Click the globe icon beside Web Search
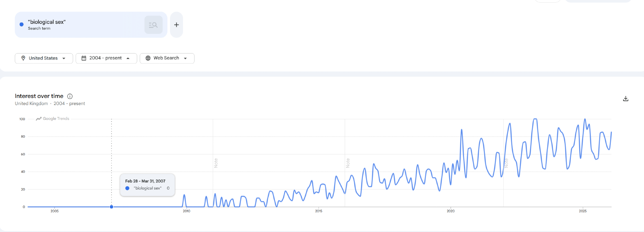The height and width of the screenshot is (232, 644). coord(148,58)
